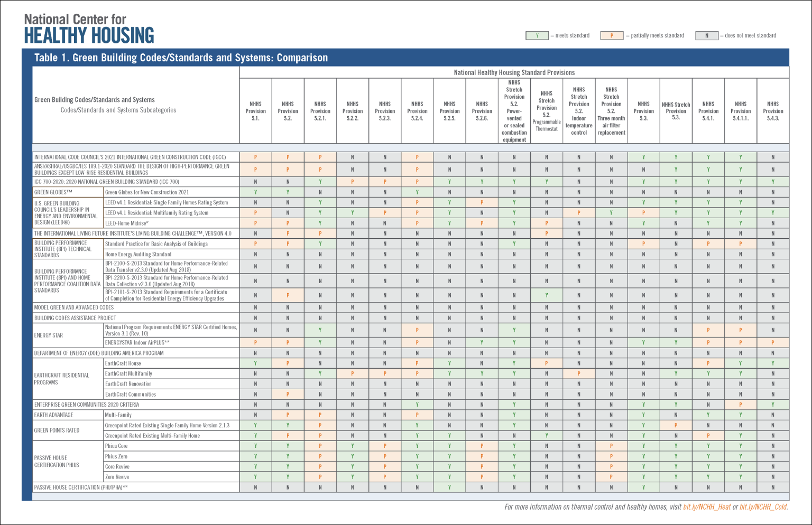Click the 'BUILDING CODES ASSISTANCE PROJECT' row label
The image size is (812, 525).
(x=75, y=318)
